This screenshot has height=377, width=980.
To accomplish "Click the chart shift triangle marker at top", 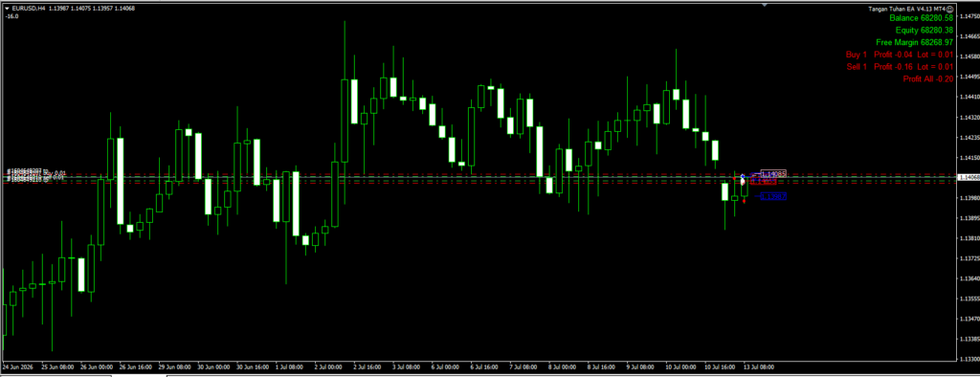I will 765,4.
